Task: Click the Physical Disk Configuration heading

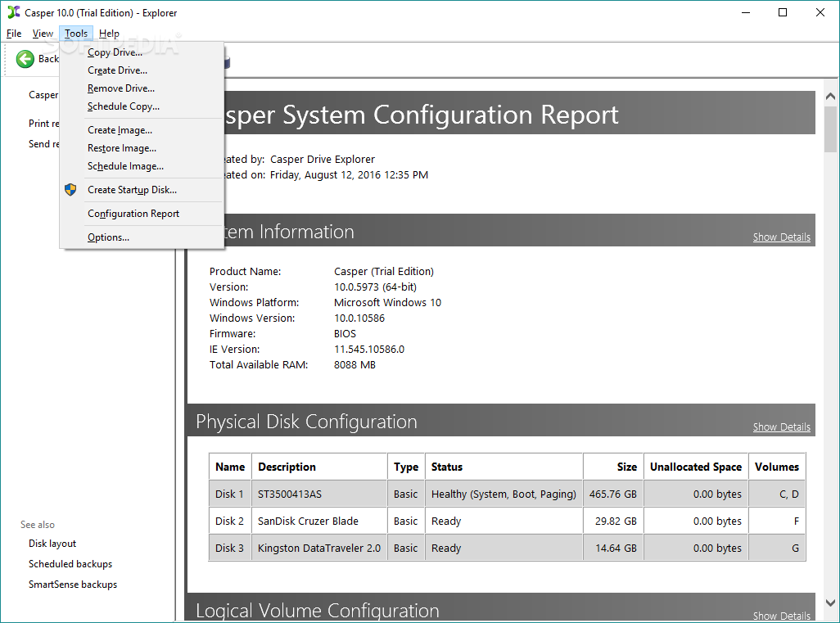Action: pyautogui.click(x=306, y=422)
